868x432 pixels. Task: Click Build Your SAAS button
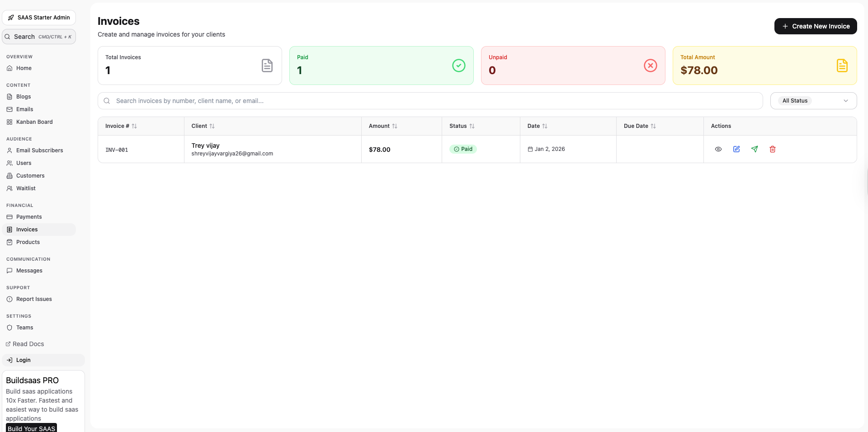31,428
